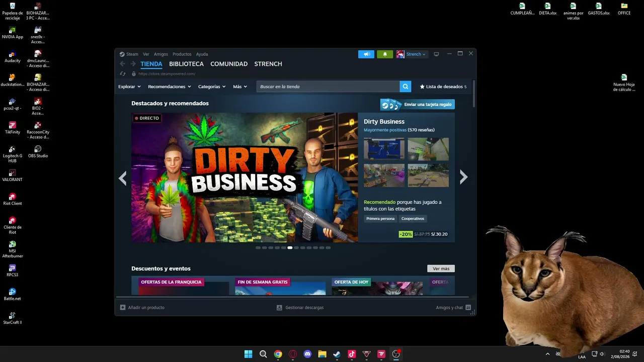Screen dimensions: 644x362
Task: Show hidden system tray icons
Action: tap(547, 354)
